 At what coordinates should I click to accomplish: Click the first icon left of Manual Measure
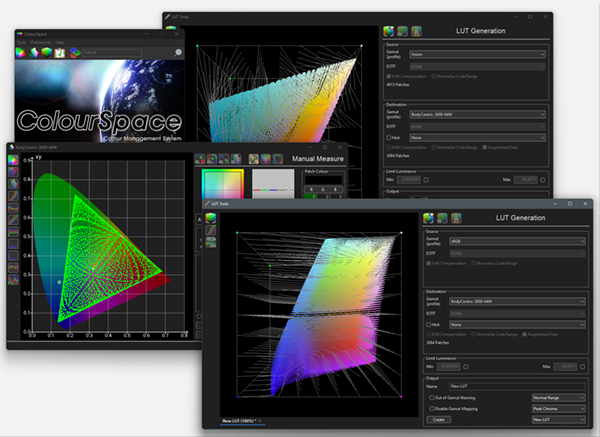pyautogui.click(x=200, y=159)
